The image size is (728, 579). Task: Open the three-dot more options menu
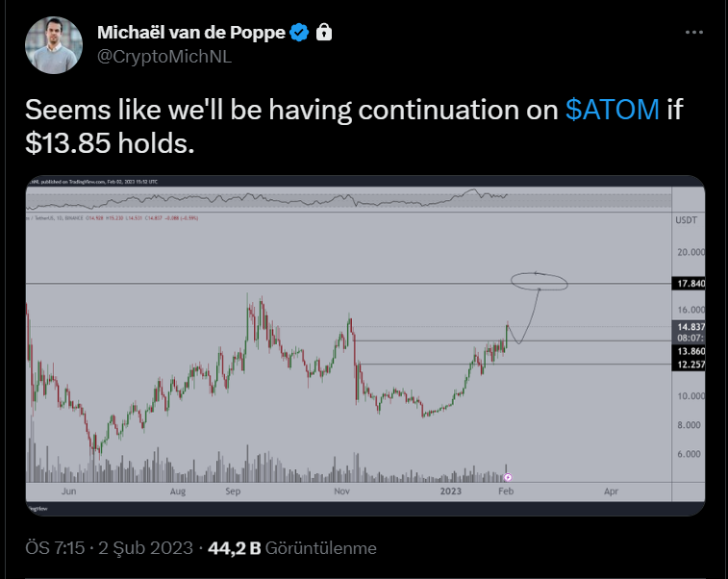coord(694,32)
